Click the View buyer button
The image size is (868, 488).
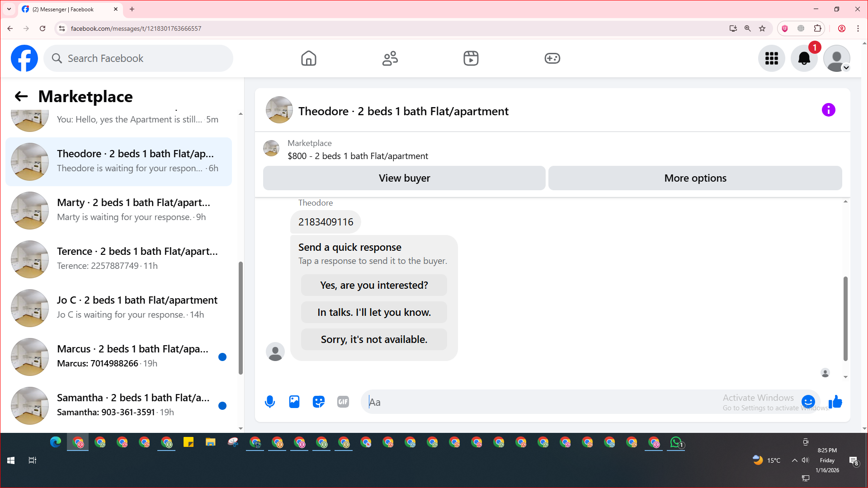(x=404, y=178)
